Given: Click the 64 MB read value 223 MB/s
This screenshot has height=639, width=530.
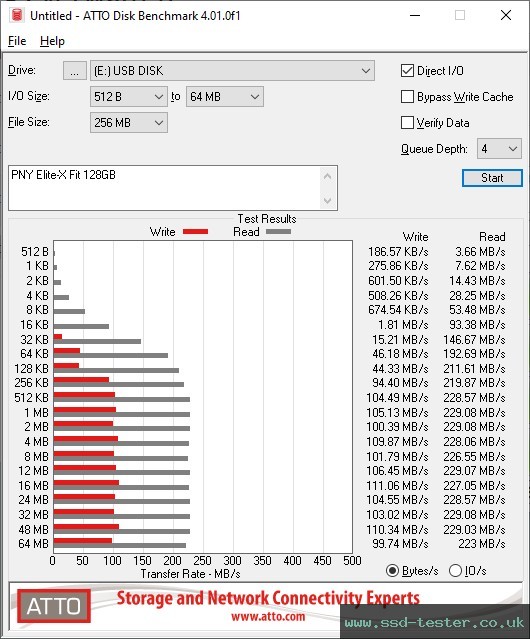Looking at the screenshot, I should click(482, 544).
